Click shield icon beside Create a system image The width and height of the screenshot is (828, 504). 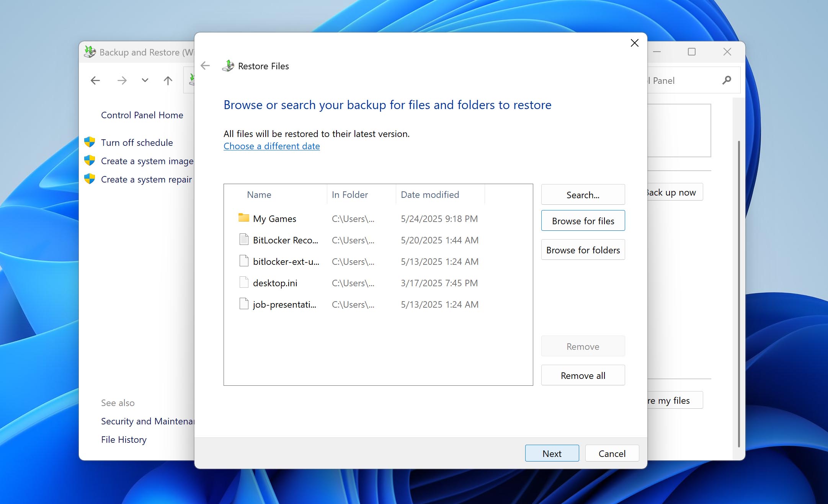point(90,161)
